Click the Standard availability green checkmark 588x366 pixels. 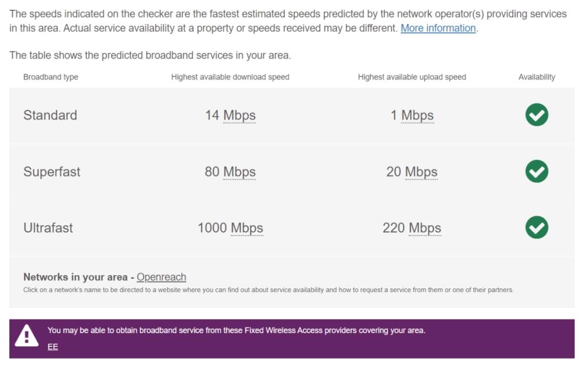click(536, 115)
